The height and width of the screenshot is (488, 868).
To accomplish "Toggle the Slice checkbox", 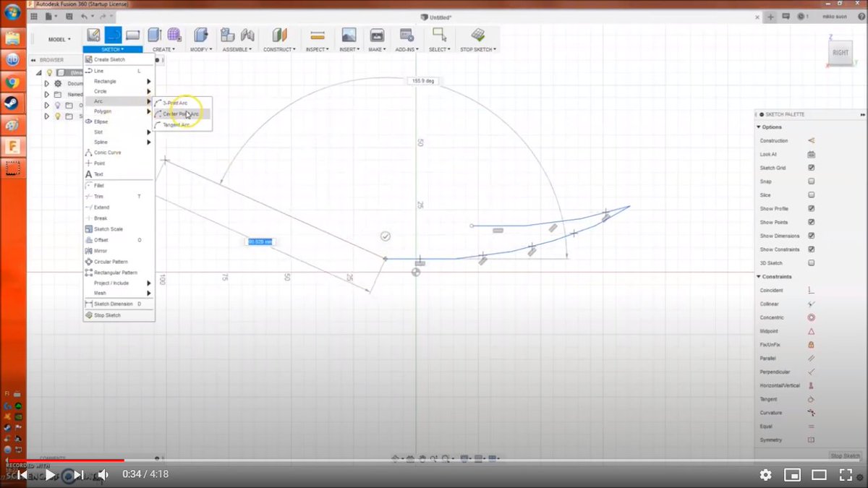I will click(811, 195).
